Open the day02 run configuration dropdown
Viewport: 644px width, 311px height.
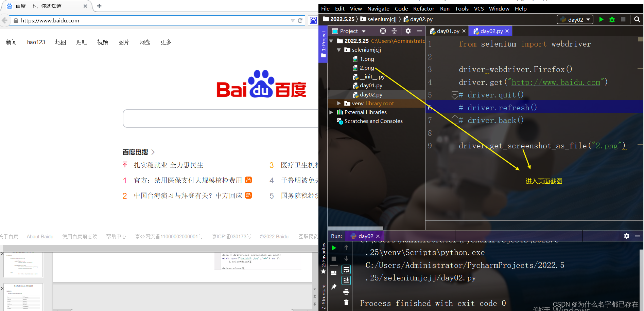pos(575,19)
